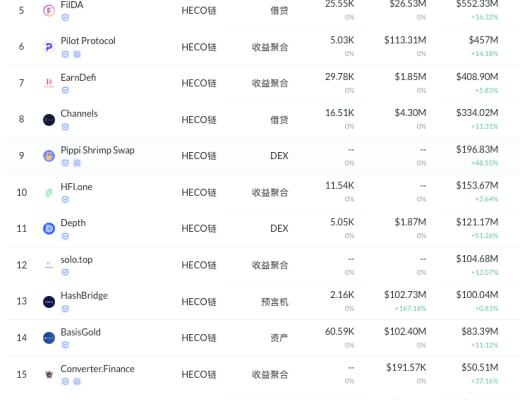Open the EarnDefi project page
Viewport: 520px width, 400px height.
click(x=78, y=77)
